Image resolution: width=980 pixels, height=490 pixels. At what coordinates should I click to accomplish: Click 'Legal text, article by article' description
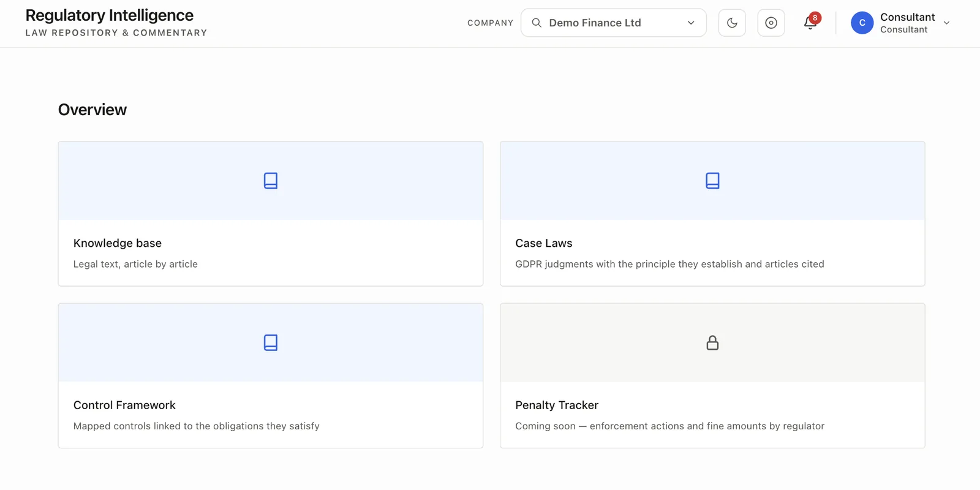point(135,264)
